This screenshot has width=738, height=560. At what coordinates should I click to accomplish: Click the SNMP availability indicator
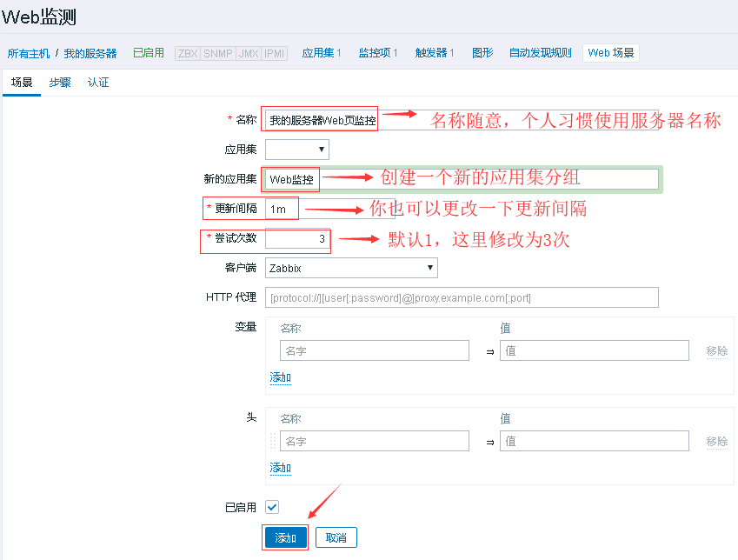217,53
